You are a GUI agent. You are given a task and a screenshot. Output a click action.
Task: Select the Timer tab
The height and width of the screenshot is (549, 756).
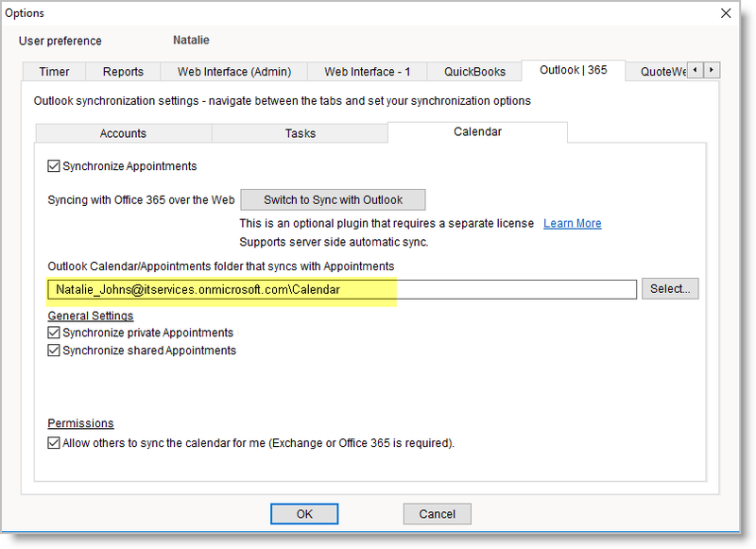click(x=53, y=71)
